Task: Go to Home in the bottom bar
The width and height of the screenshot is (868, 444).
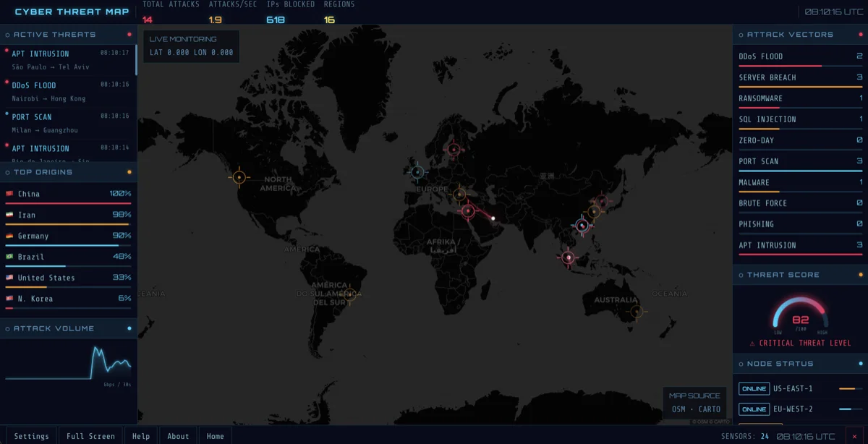Action: [x=215, y=436]
